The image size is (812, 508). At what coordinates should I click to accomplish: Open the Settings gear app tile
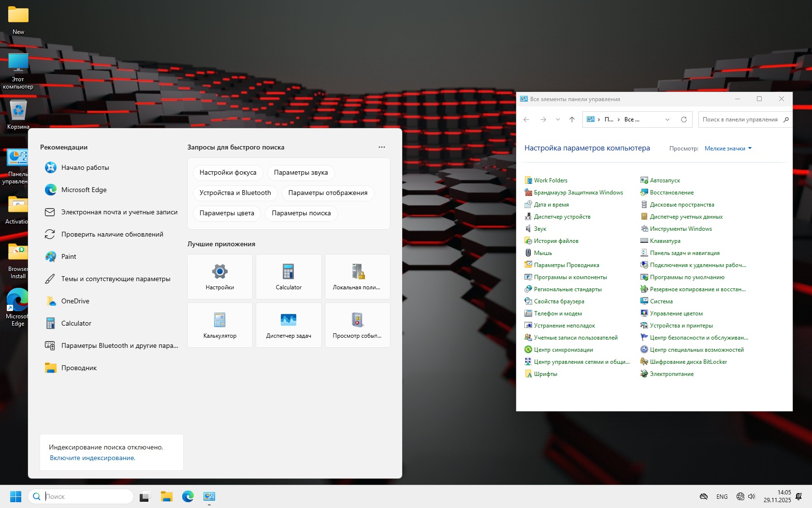click(x=220, y=276)
